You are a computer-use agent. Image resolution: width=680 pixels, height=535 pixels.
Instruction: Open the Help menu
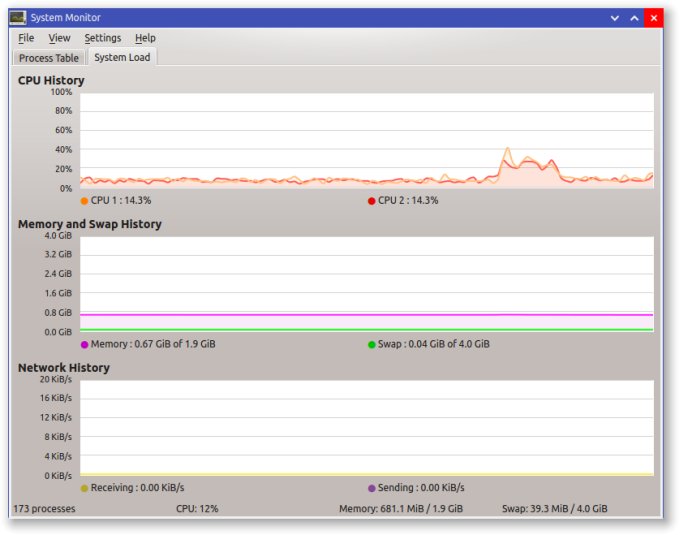point(145,38)
